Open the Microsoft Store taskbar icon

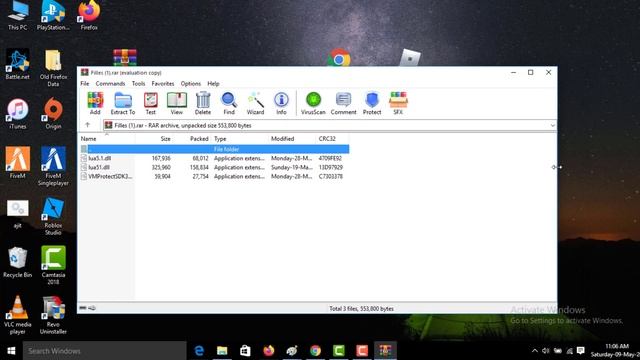pyautogui.click(x=245, y=351)
